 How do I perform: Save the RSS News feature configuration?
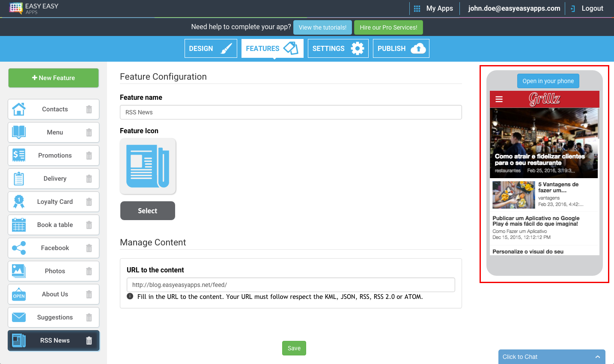pyautogui.click(x=294, y=348)
